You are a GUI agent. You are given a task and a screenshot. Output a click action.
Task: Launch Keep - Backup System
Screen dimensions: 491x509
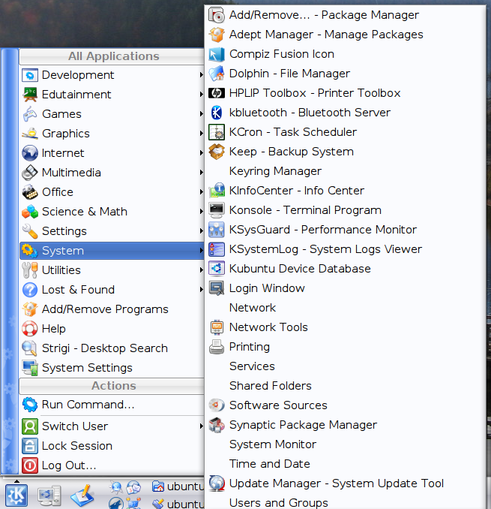[x=345, y=152]
